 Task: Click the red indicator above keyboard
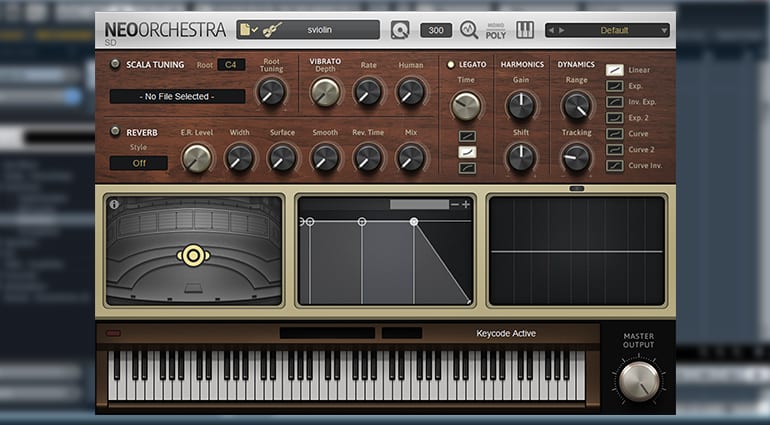point(113,334)
